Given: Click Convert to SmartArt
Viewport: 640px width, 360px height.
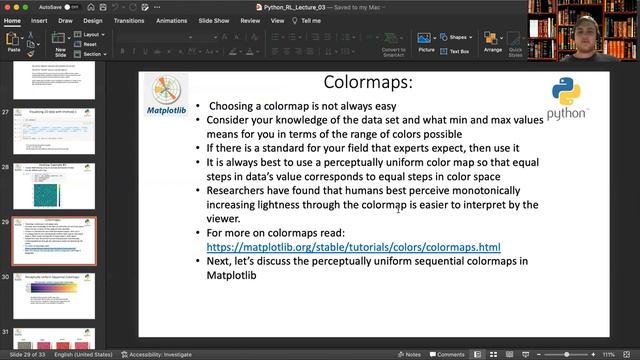Looking at the screenshot, I should pyautogui.click(x=393, y=44).
